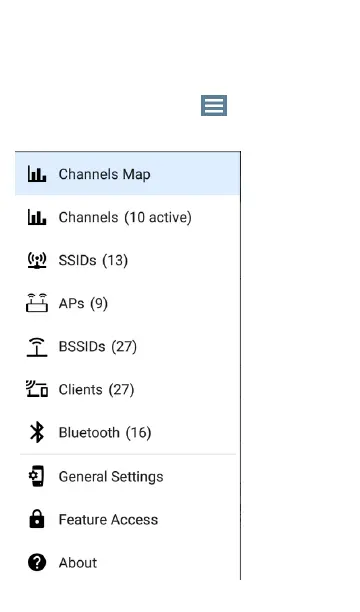Click the hamburger menu icon
This screenshot has height=612, width=360.
(x=214, y=105)
